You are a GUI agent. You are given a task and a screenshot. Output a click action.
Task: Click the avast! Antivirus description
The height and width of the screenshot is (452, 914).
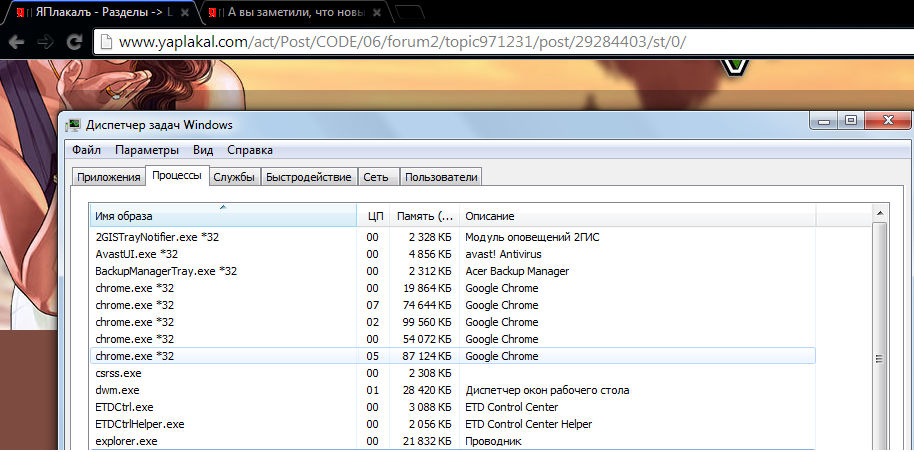point(504,254)
